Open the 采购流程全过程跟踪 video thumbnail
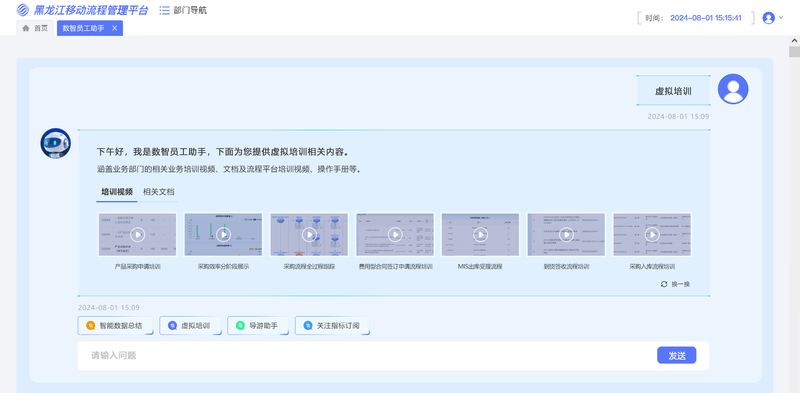The height and width of the screenshot is (393, 800). tap(309, 235)
